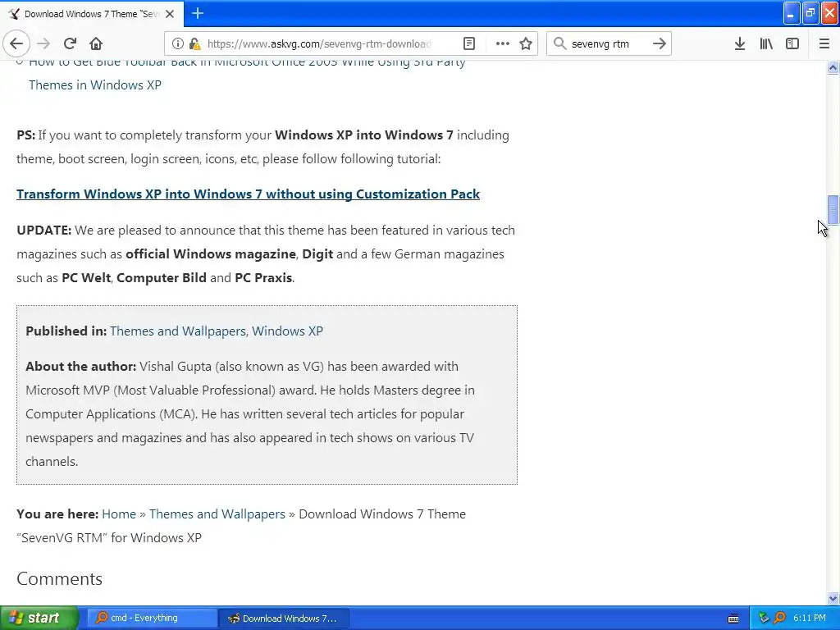
Task: Click the scrollbar down arrow
Action: [833, 598]
